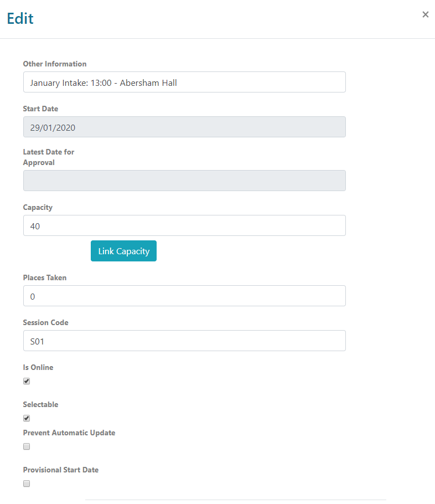Click the Latest Date for Approval field

point(184,180)
